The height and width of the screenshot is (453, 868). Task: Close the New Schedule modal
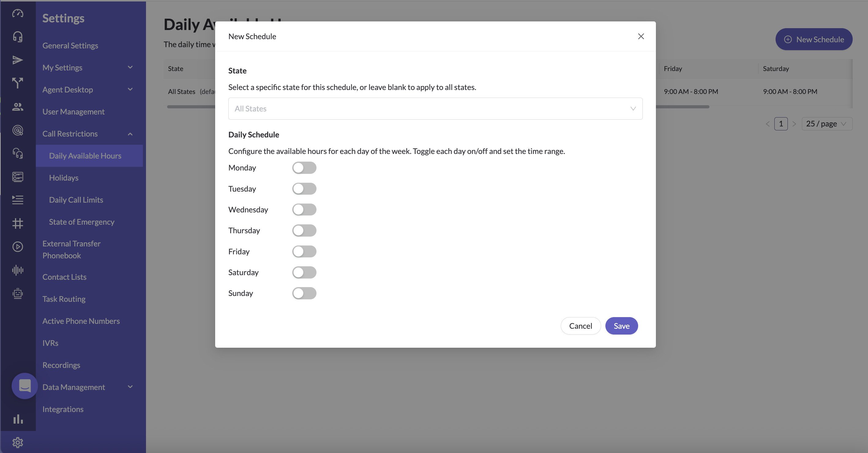[641, 36]
